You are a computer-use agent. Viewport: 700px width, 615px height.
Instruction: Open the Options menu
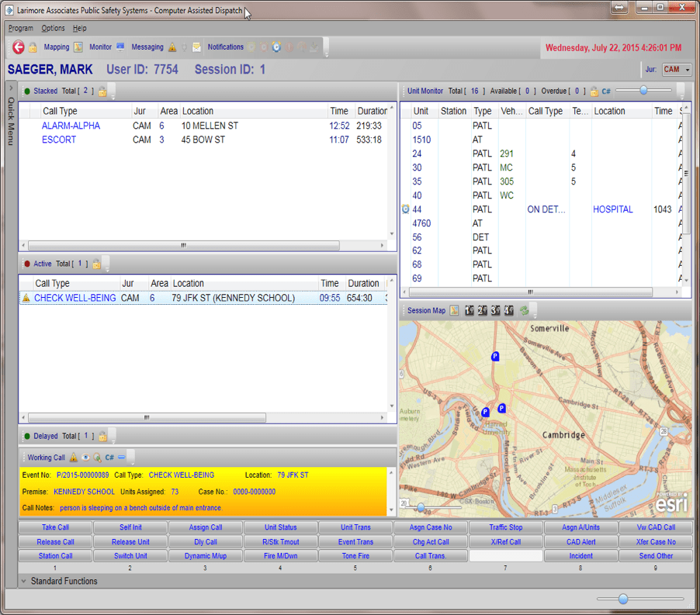(53, 28)
